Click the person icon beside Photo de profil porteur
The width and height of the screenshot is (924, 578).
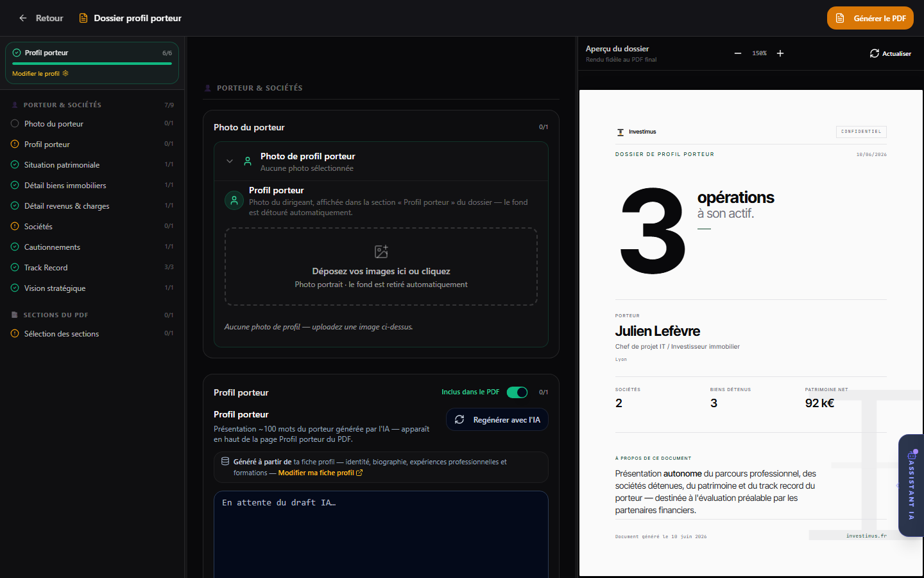(248, 161)
